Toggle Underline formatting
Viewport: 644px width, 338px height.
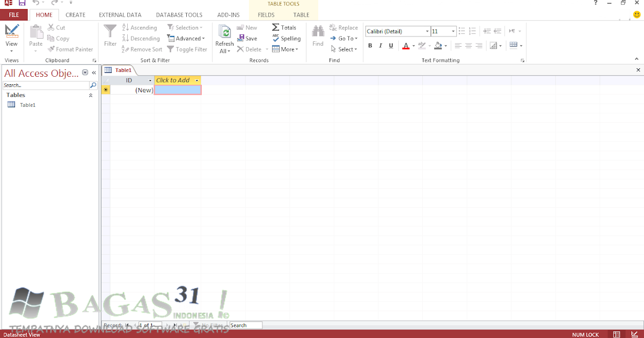coord(391,46)
